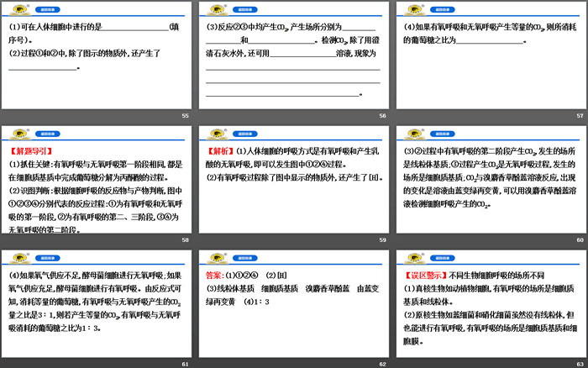
Task: Click the yellow logo on slide 59
Action: pos(218,134)
